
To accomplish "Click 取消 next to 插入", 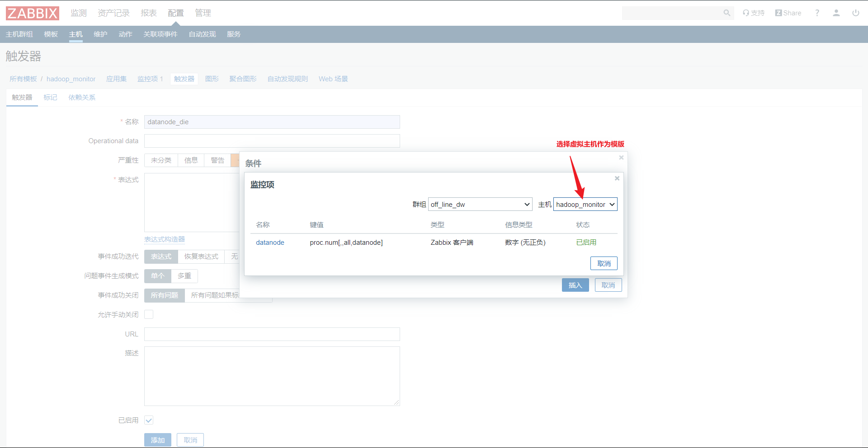I will 609,285.
